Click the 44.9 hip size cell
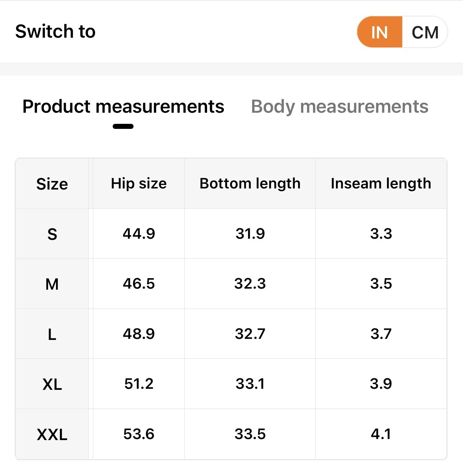463x476 pixels. point(139,234)
